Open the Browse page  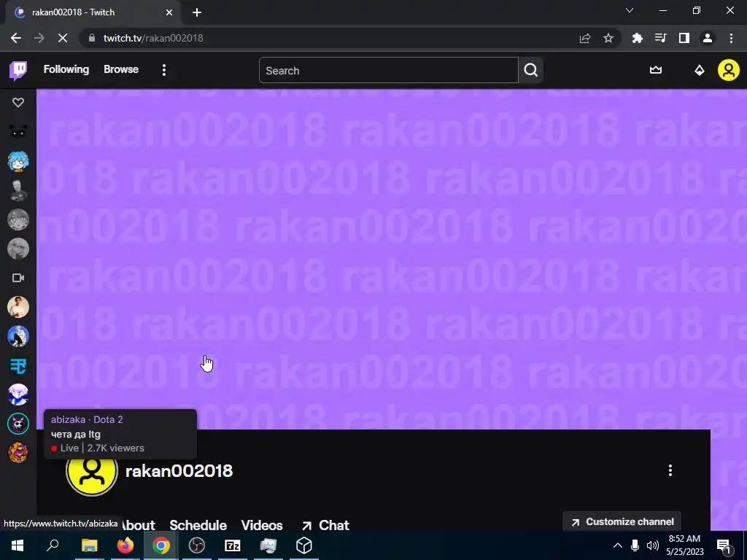[x=121, y=69]
